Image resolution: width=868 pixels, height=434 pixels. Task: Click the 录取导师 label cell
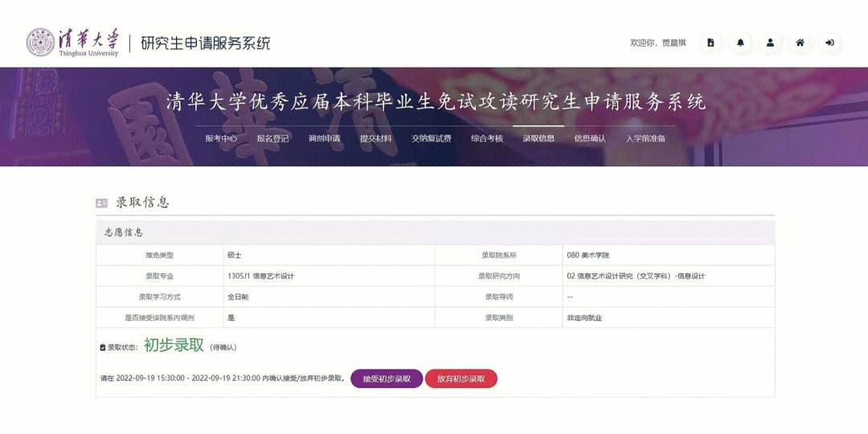point(499,297)
